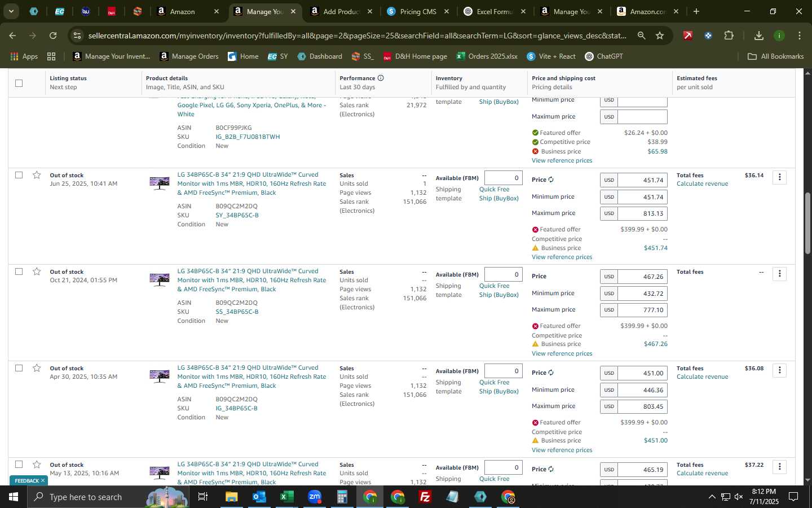Open File Explorer from the taskbar
The height and width of the screenshot is (508, 812).
(231, 497)
